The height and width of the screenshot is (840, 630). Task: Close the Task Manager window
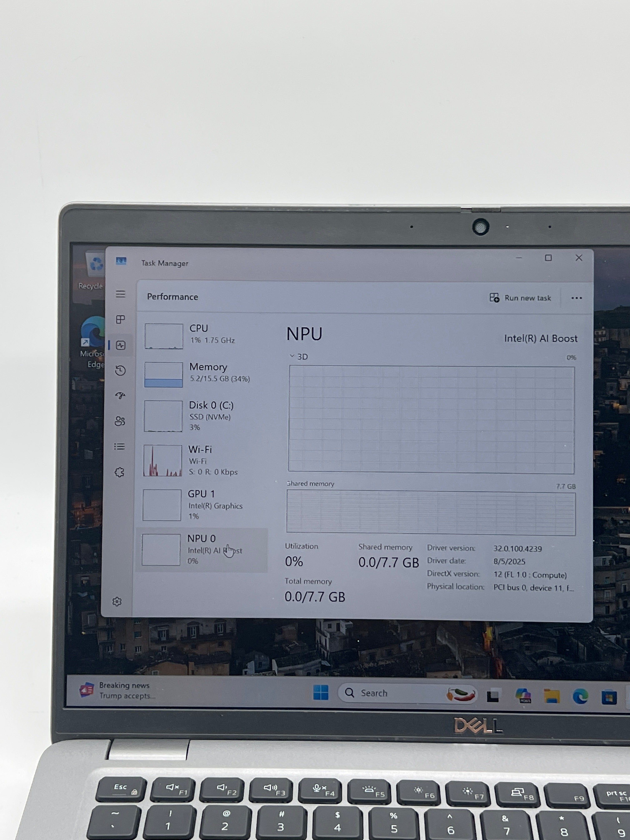[579, 258]
